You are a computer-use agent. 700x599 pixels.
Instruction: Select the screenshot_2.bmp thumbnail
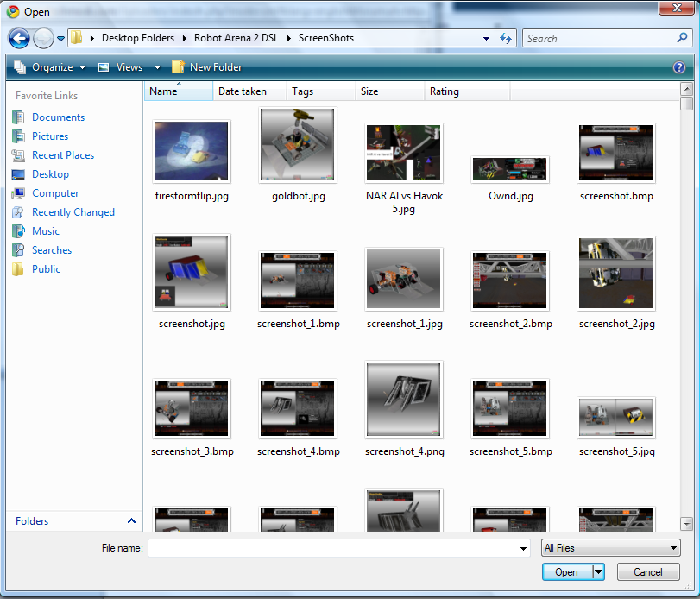(510, 281)
